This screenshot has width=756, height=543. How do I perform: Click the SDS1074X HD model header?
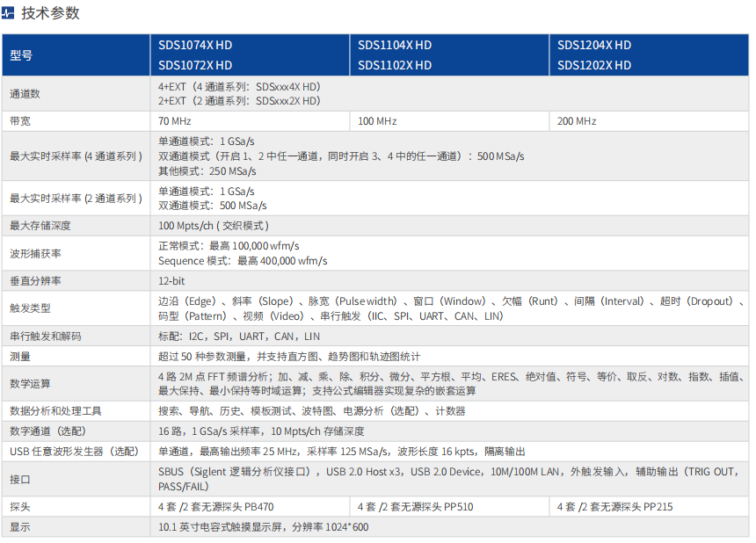(x=195, y=45)
